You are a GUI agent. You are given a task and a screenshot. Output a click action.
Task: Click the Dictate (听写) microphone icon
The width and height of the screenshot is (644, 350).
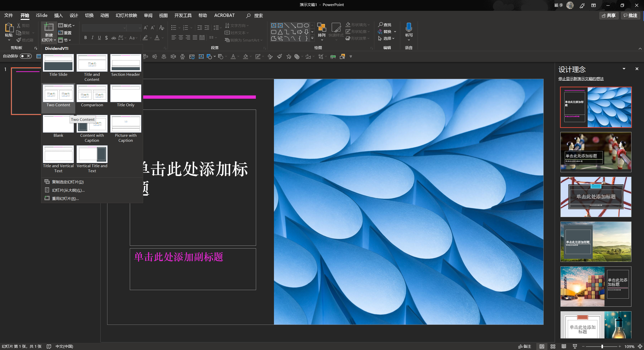click(x=409, y=27)
